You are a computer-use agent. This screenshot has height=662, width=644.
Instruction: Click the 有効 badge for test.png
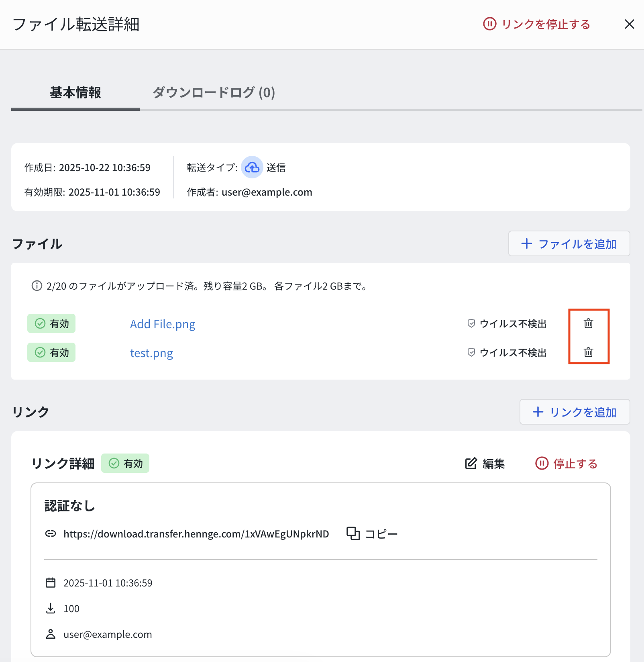[51, 352]
